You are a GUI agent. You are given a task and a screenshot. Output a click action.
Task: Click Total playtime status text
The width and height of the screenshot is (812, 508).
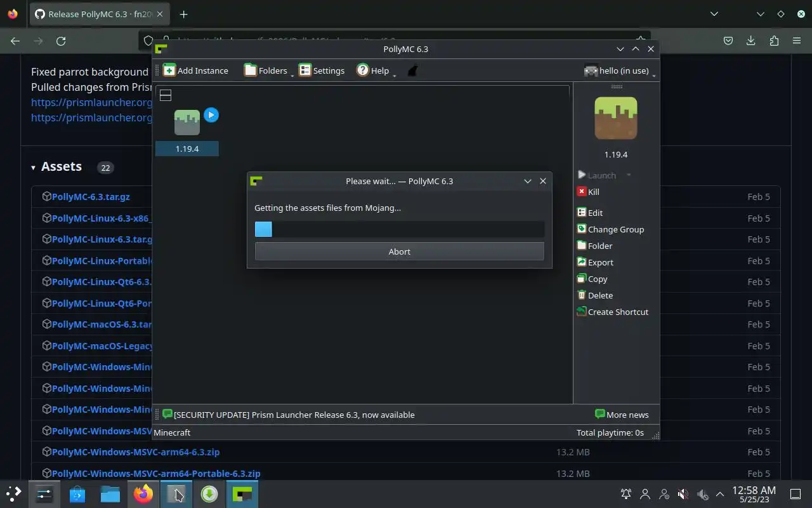click(x=610, y=432)
